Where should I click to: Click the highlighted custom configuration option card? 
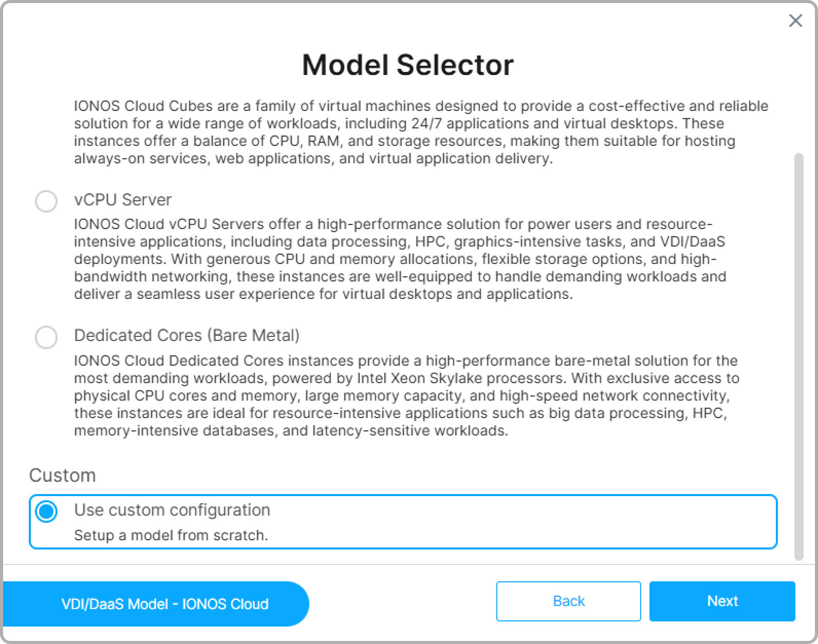(514, 522)
